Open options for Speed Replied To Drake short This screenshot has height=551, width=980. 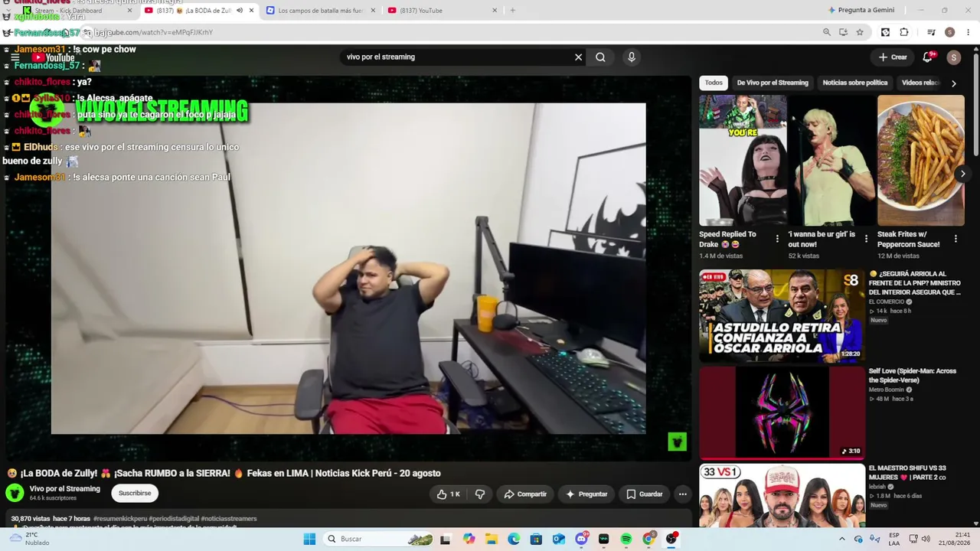(x=777, y=239)
